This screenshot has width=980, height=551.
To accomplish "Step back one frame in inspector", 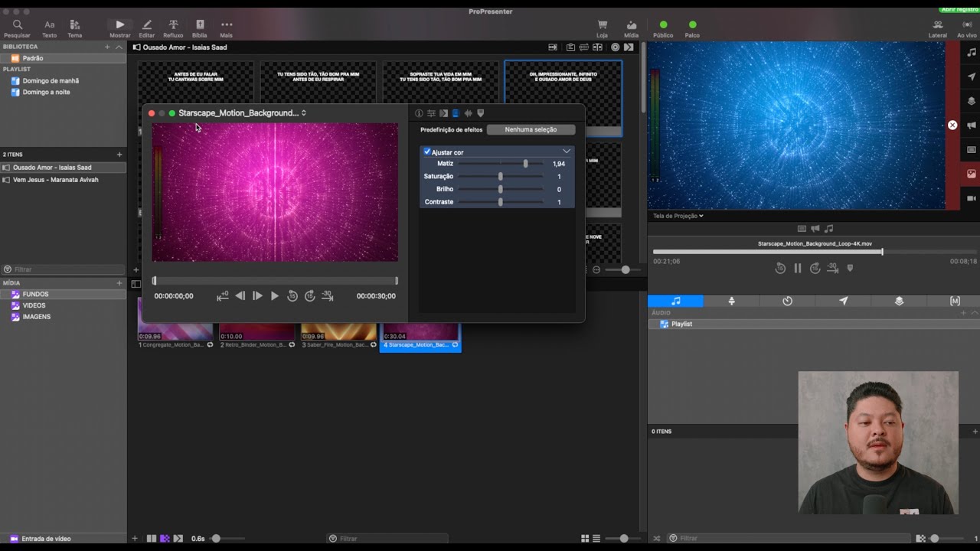I will (x=240, y=296).
